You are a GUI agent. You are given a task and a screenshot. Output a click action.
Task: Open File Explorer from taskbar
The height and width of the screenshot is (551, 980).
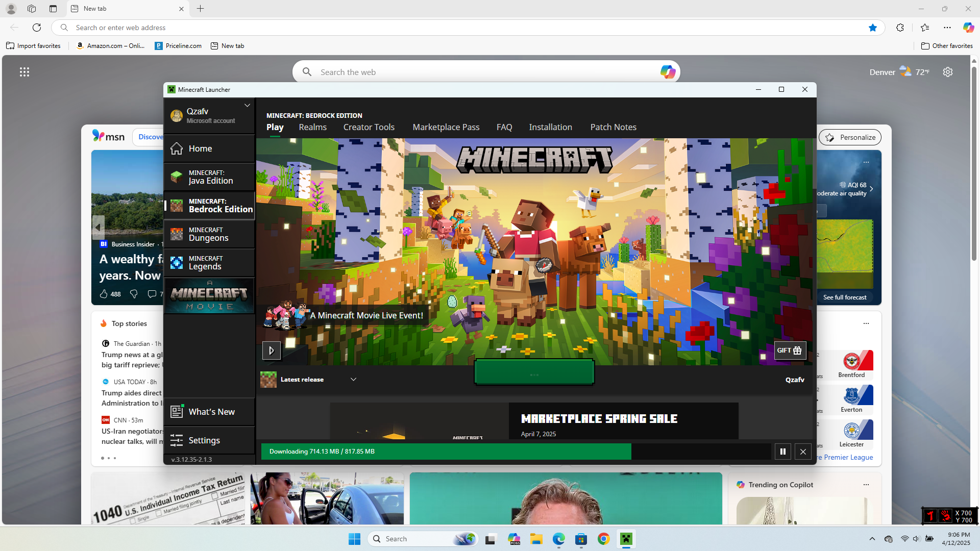point(536,539)
